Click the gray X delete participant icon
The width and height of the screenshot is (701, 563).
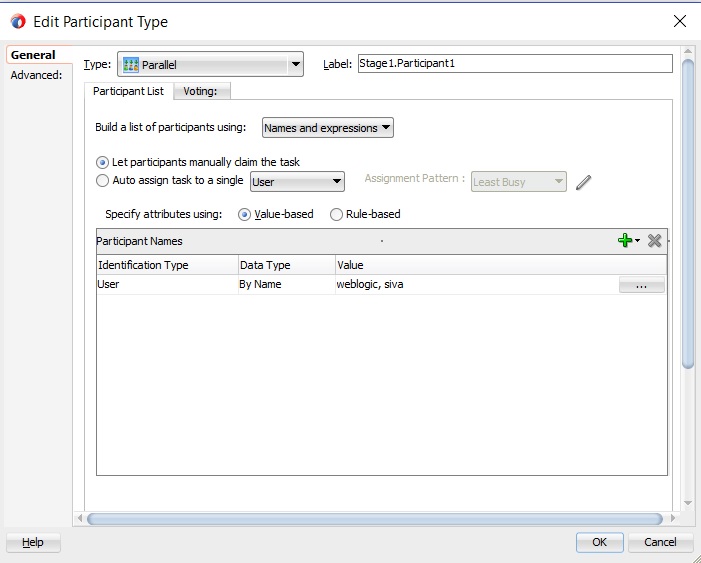tap(655, 241)
